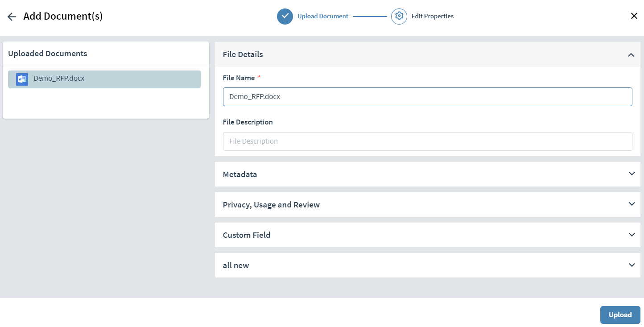
Task: Collapse the File Details section chevron
Action: tap(631, 55)
